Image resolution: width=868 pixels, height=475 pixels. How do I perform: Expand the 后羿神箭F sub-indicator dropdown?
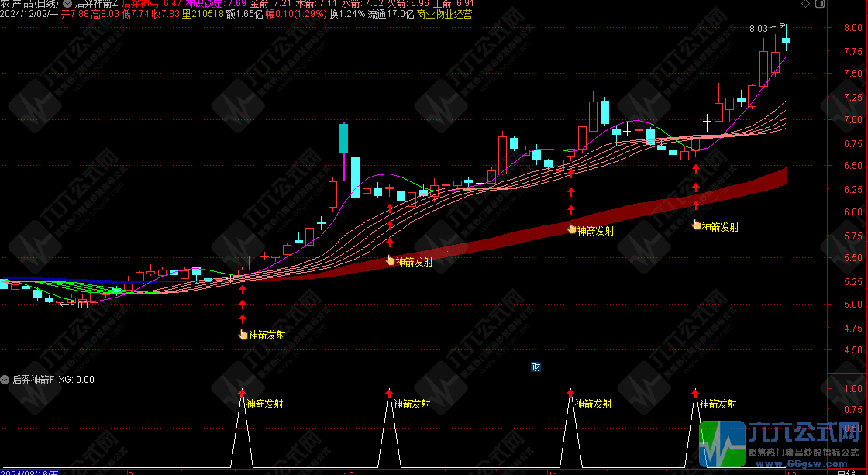click(5, 380)
